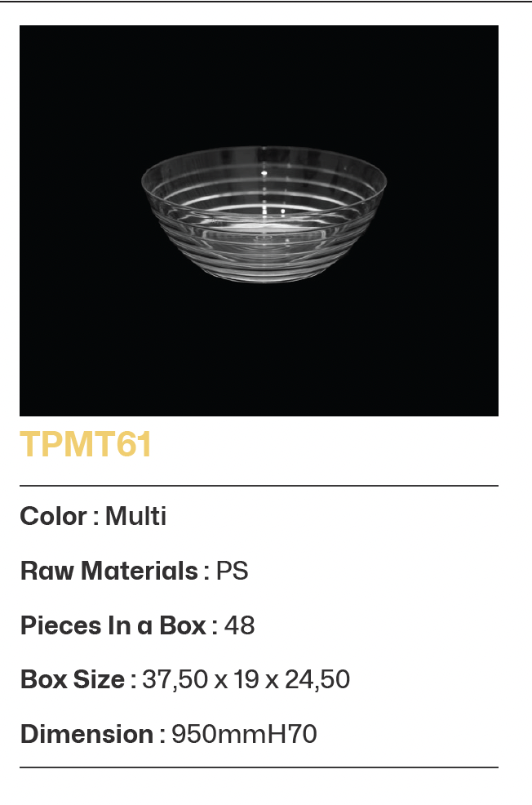
Task: Click the bowl's upper rim
Action: click(x=264, y=150)
